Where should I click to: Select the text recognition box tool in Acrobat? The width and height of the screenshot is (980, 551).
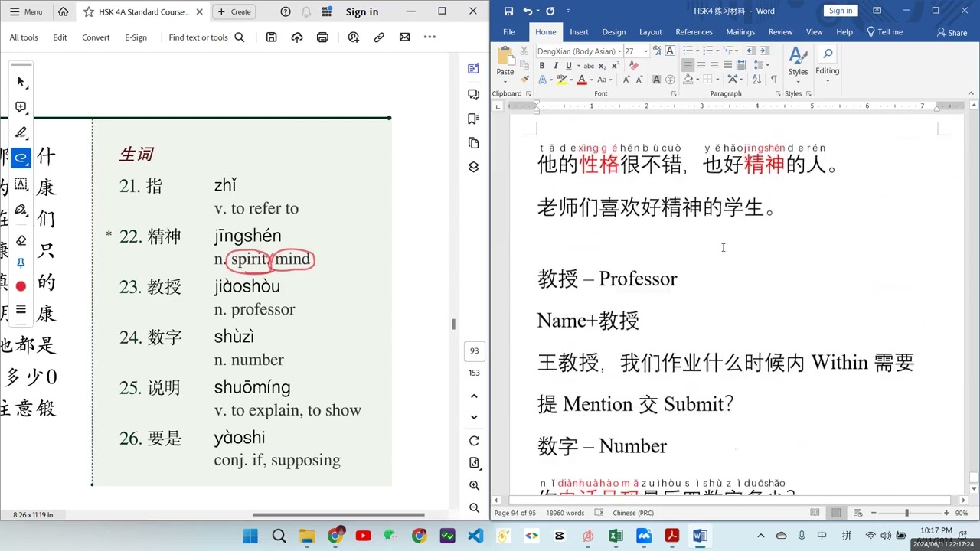point(21,184)
